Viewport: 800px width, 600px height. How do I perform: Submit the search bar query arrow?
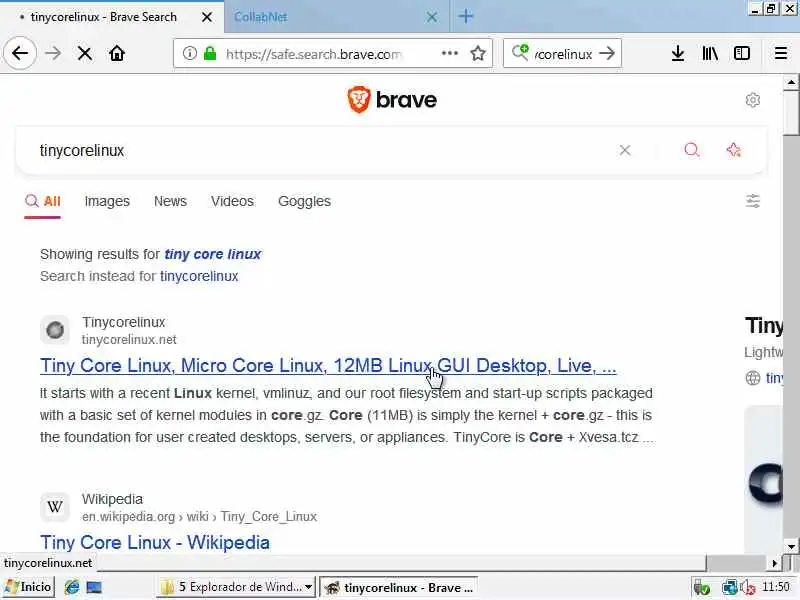click(x=607, y=53)
